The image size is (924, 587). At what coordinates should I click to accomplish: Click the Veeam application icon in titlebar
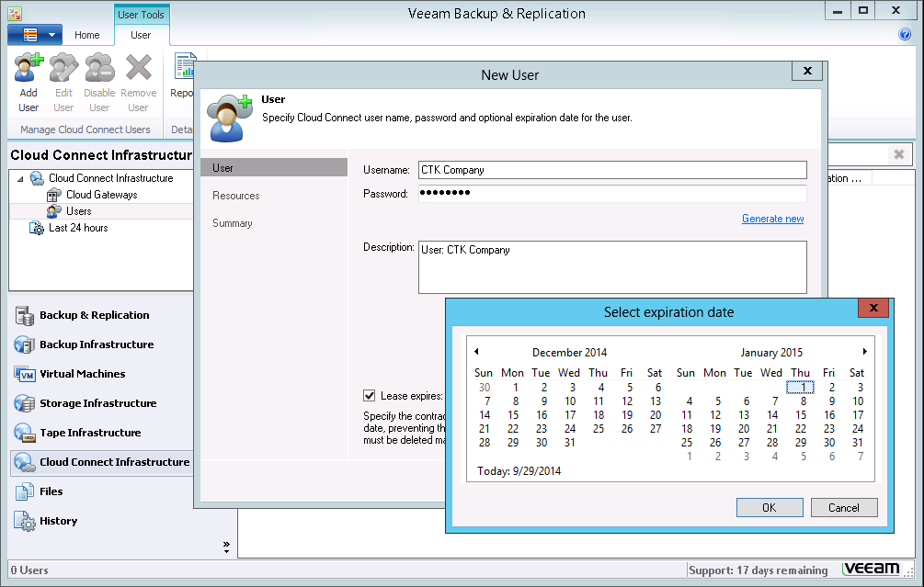pos(14,14)
